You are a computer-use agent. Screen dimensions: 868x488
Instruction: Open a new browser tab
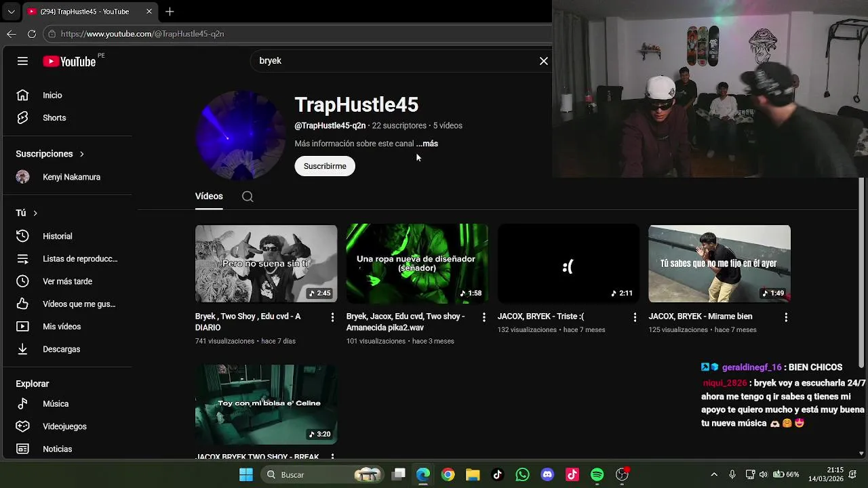[x=170, y=12]
